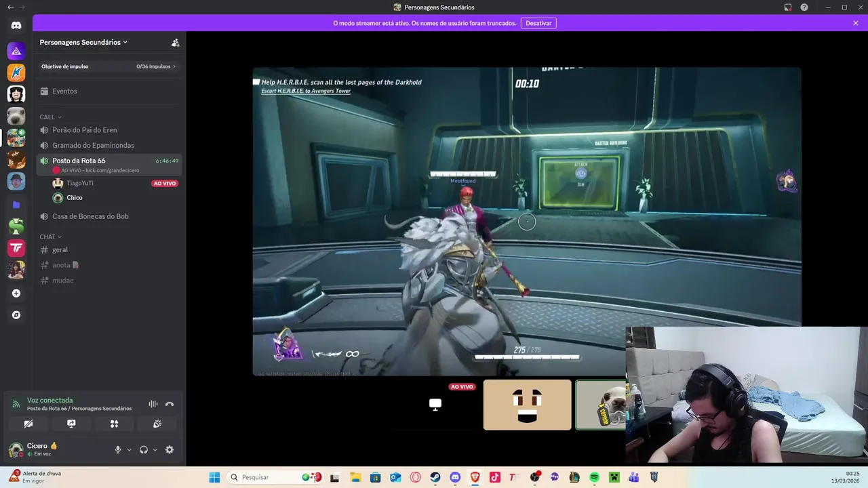Screen dimensions: 868x488
Task: Expand microphone input options arrow
Action: pyautogui.click(x=129, y=449)
